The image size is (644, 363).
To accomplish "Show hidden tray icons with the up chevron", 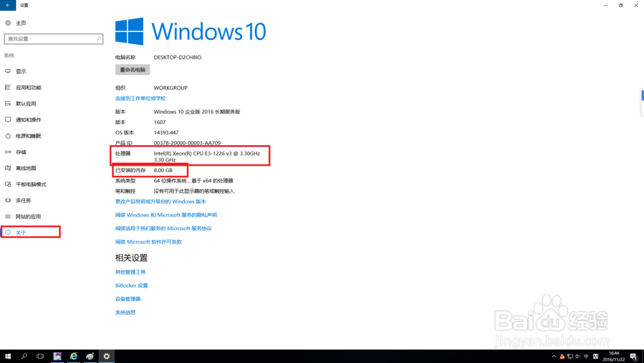I will [x=554, y=357].
